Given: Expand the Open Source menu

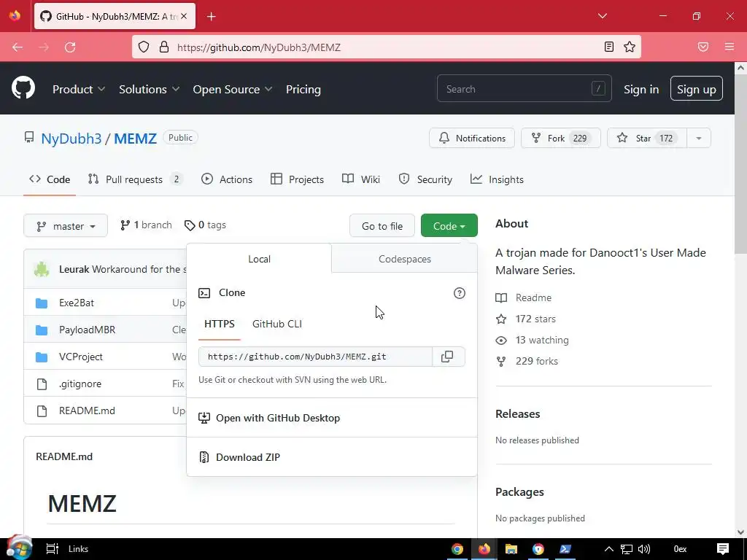Looking at the screenshot, I should point(233,89).
